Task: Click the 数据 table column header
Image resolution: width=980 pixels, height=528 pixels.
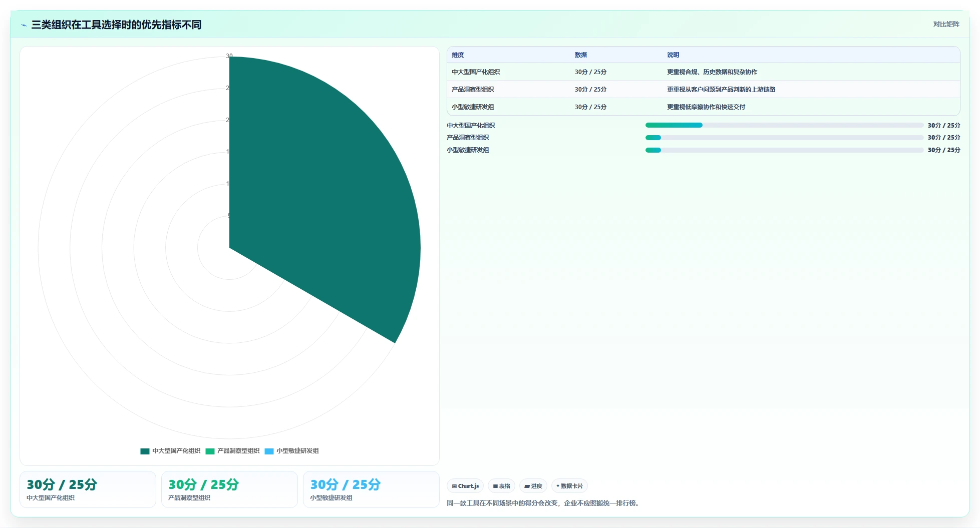Action: (x=581, y=55)
